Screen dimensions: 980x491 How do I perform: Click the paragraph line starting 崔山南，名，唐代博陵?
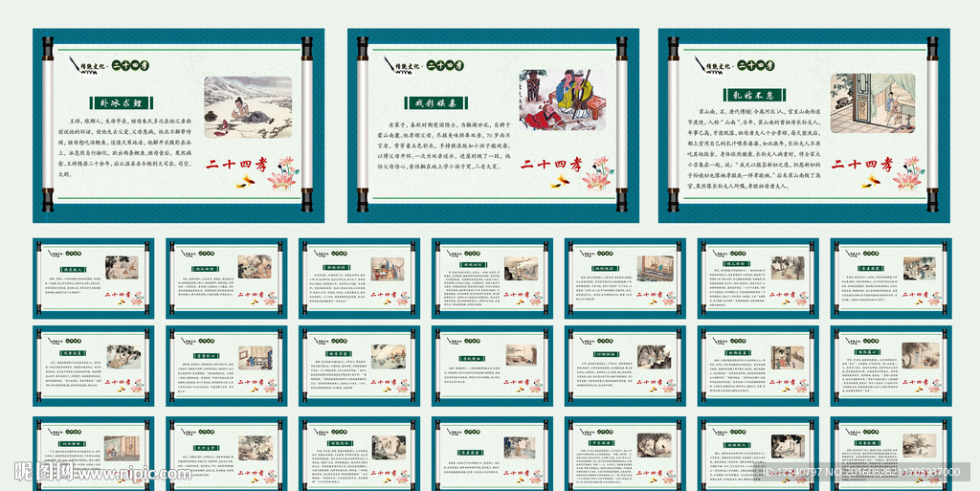click(x=759, y=112)
